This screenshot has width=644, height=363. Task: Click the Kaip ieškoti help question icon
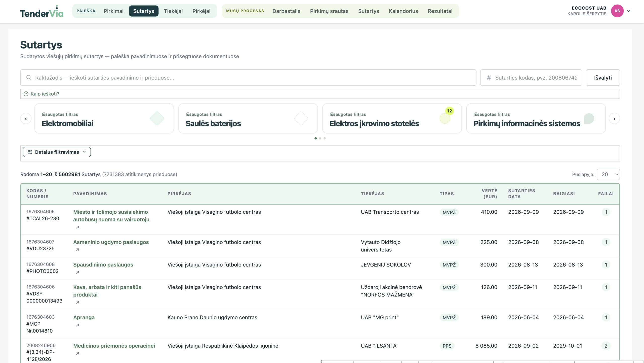click(26, 94)
